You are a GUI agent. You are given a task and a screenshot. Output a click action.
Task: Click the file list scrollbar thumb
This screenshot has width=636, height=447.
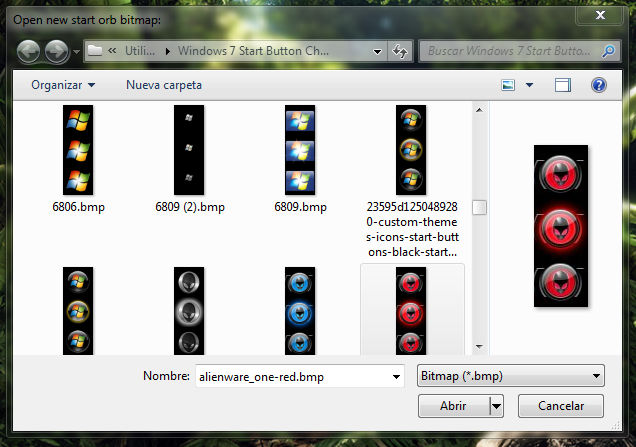tap(479, 207)
